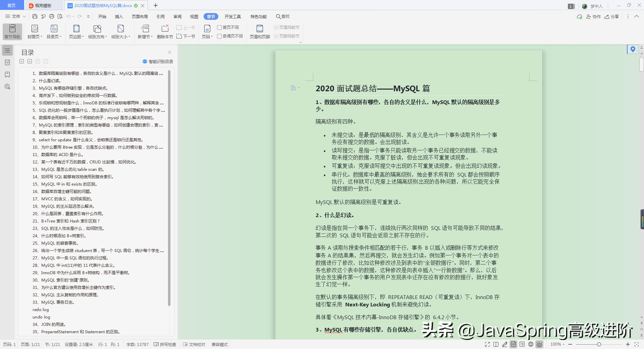Switch to writing mode pen icon
Viewport: 644px width, 349px height.
505,344
